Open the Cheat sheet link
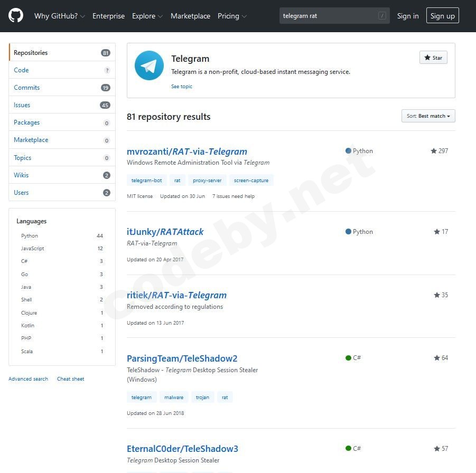Screen dimensions: 476x473 coord(70,379)
